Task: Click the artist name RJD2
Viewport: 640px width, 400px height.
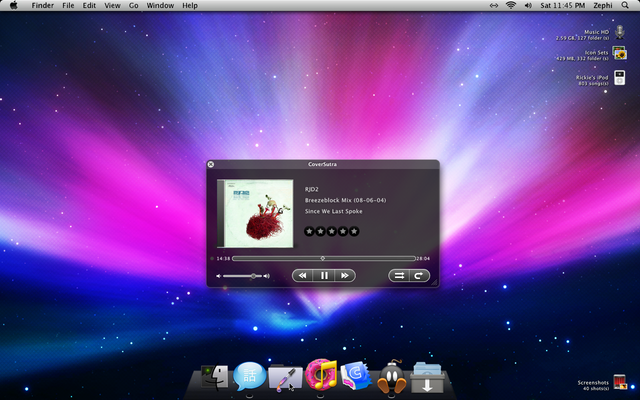Action: click(x=311, y=189)
